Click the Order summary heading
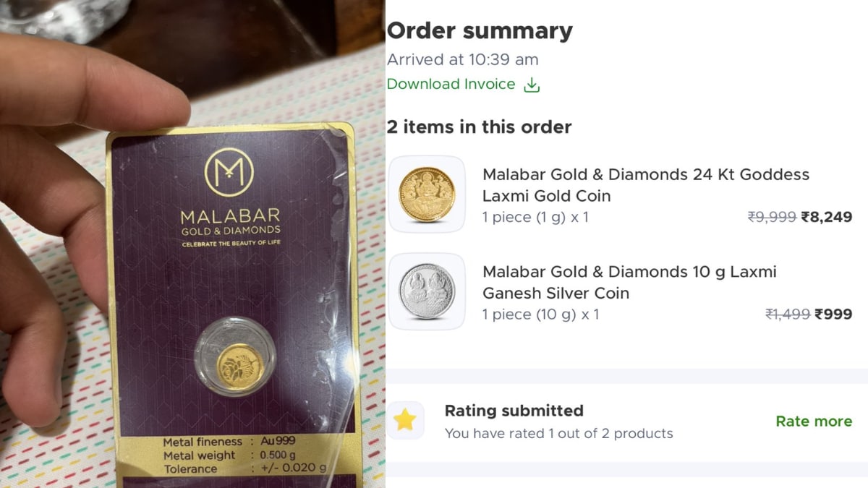Viewport: 868px width, 488px height. point(480,30)
